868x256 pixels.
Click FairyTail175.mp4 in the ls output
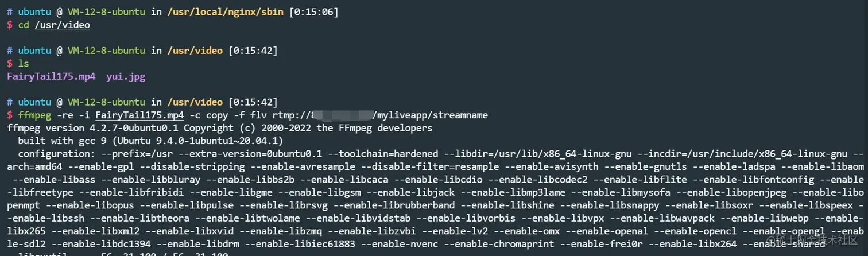(x=51, y=76)
